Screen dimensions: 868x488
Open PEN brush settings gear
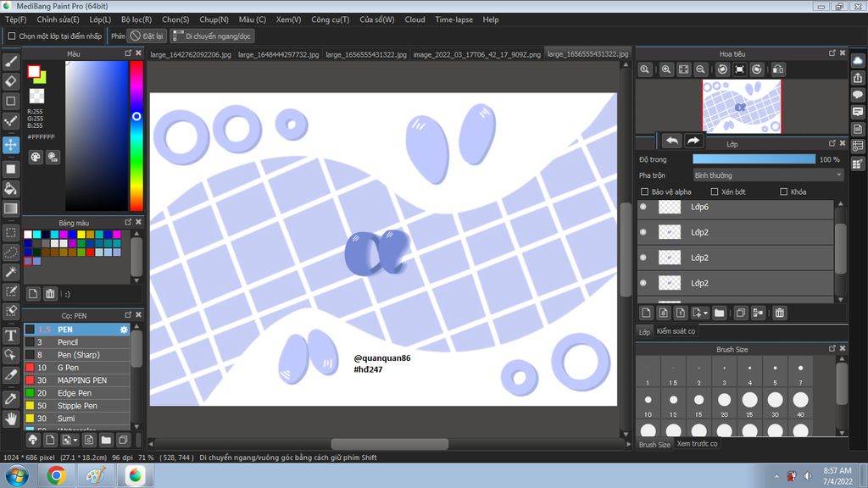point(124,330)
